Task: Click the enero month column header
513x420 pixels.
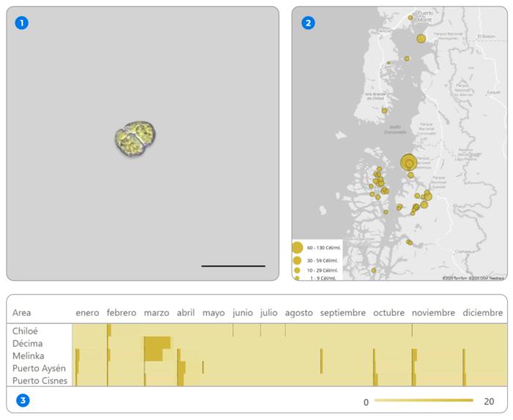Action: pos(87,313)
